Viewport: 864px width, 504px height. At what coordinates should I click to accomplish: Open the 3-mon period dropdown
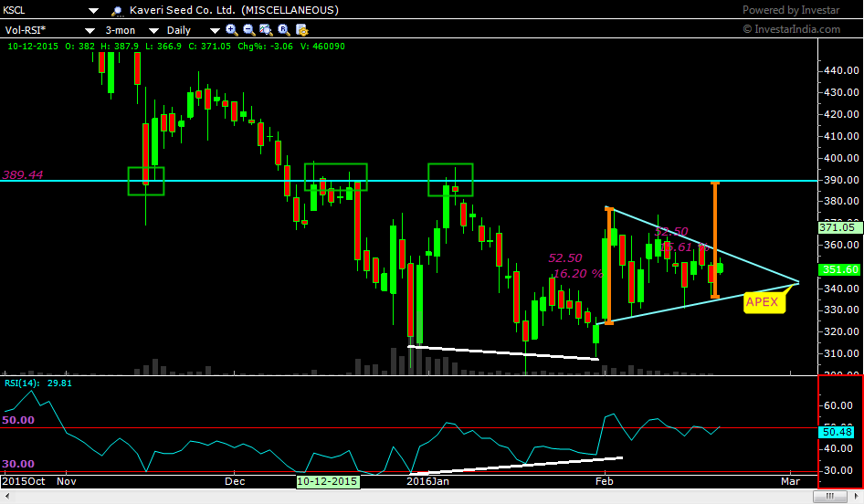coord(153,30)
